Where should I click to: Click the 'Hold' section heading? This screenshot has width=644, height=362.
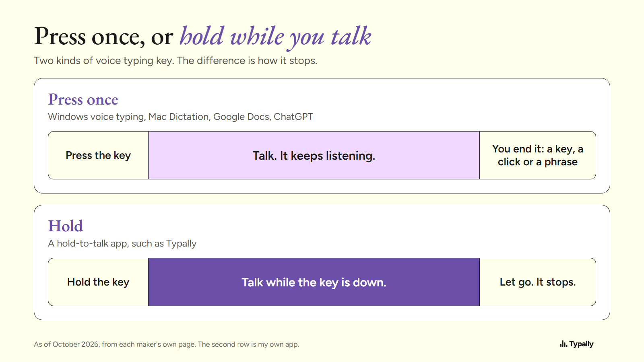coord(66,226)
